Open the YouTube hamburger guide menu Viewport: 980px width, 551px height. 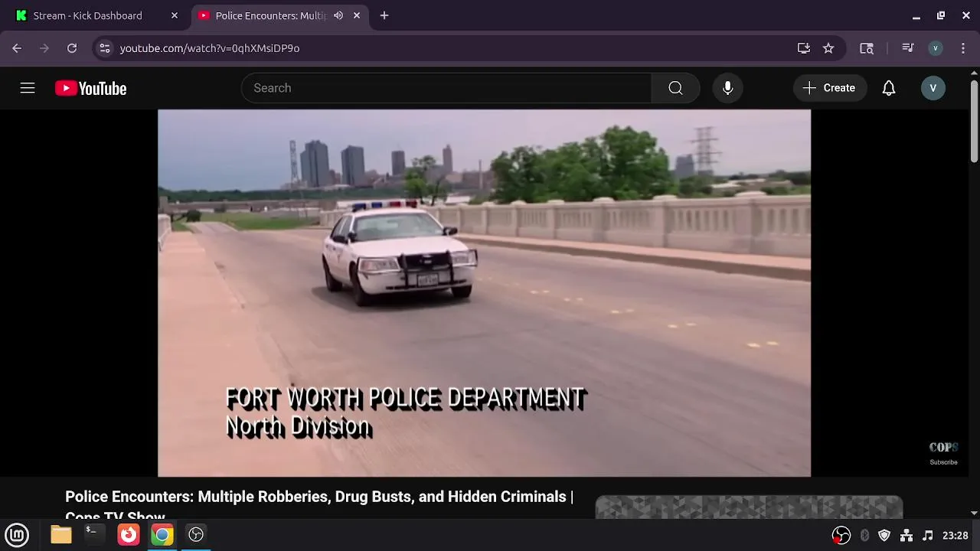click(28, 88)
